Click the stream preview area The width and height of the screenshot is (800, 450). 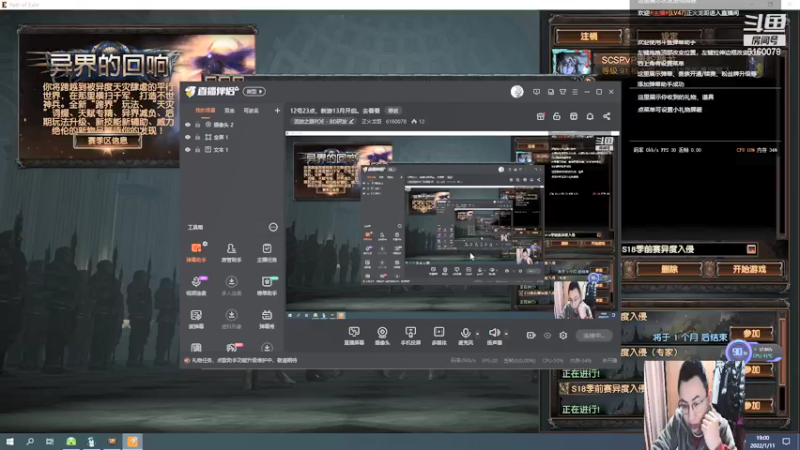[452, 227]
